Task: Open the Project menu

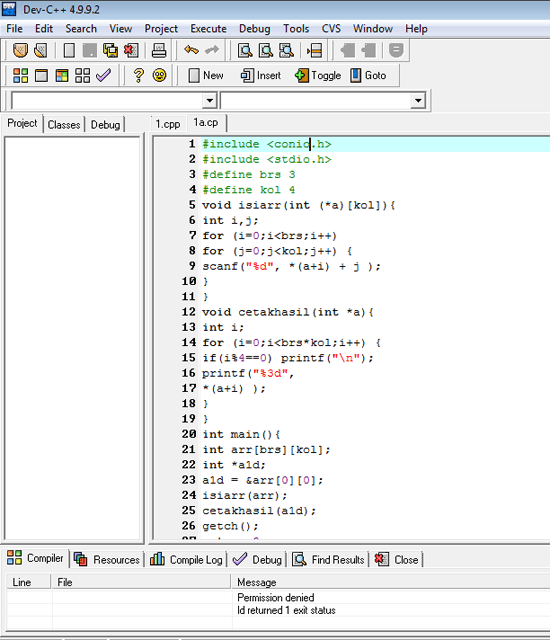Action: coord(161,29)
